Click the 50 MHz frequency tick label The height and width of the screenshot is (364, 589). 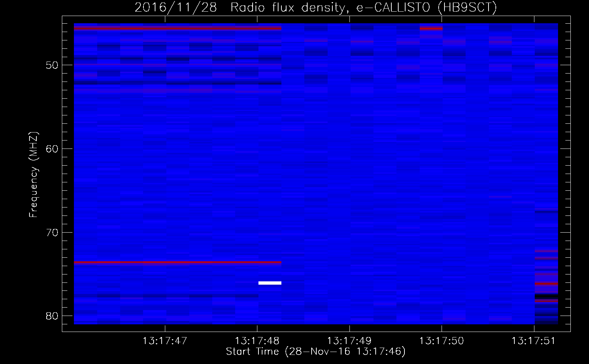(x=52, y=65)
